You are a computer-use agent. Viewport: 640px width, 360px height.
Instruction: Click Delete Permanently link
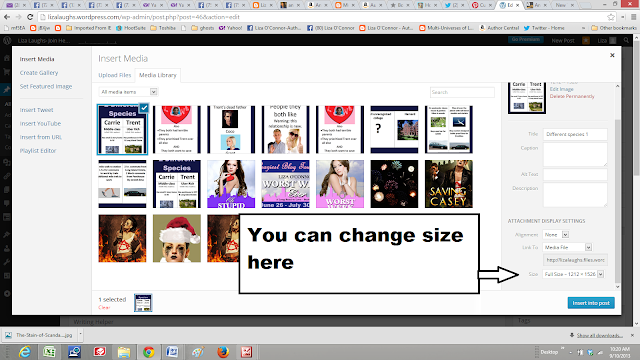(572, 96)
